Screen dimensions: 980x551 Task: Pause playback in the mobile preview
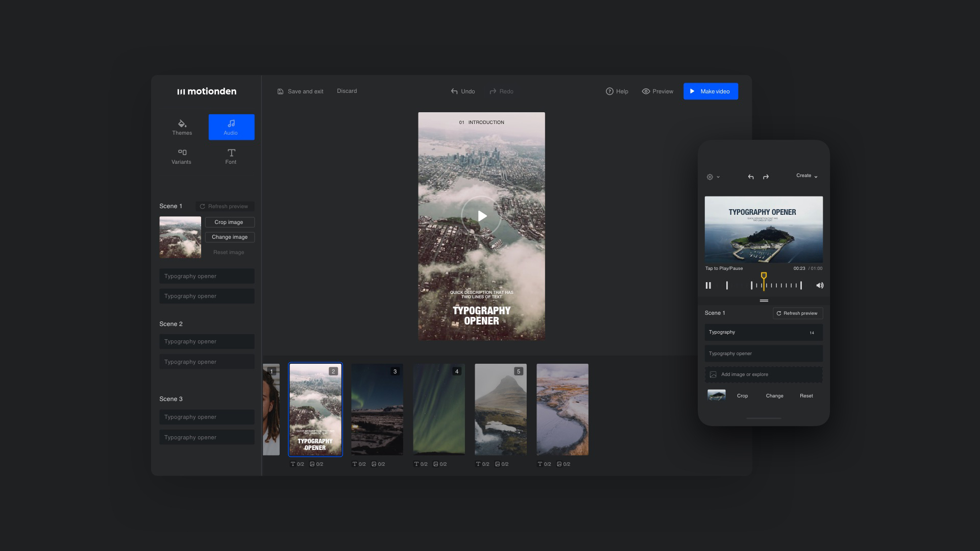click(708, 286)
